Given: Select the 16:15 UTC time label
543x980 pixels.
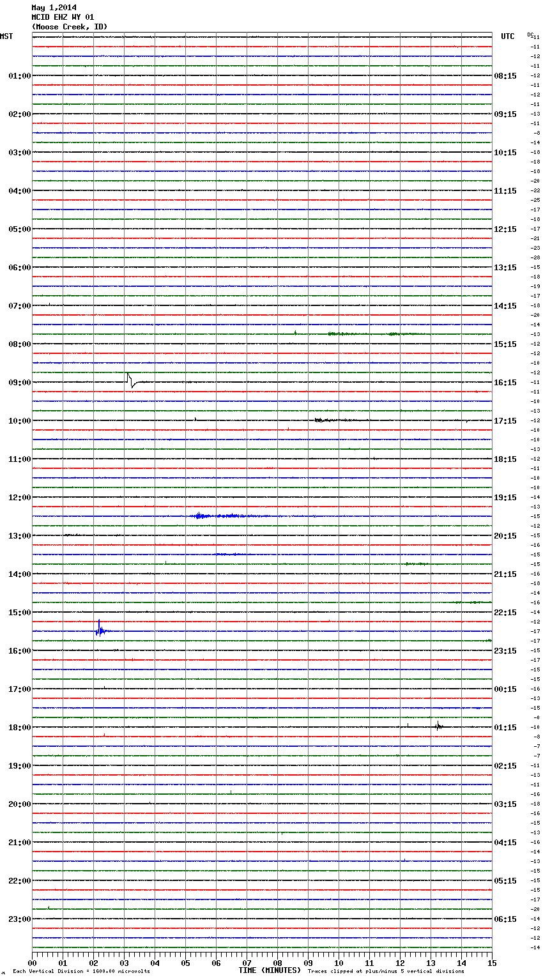Looking at the screenshot, I should pos(505,383).
